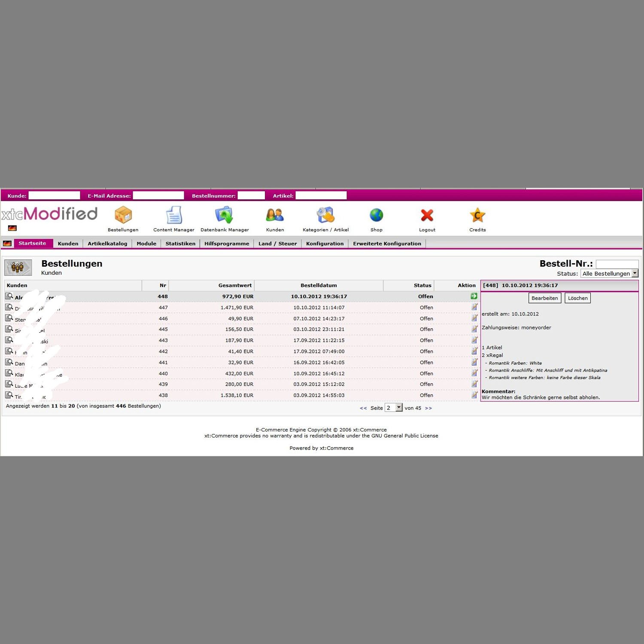Open the Statistiken menu tab
Screen dimensions: 644x644
pos(180,243)
